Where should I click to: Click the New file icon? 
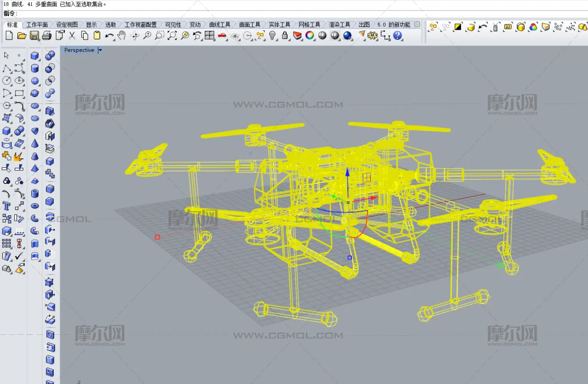9,35
